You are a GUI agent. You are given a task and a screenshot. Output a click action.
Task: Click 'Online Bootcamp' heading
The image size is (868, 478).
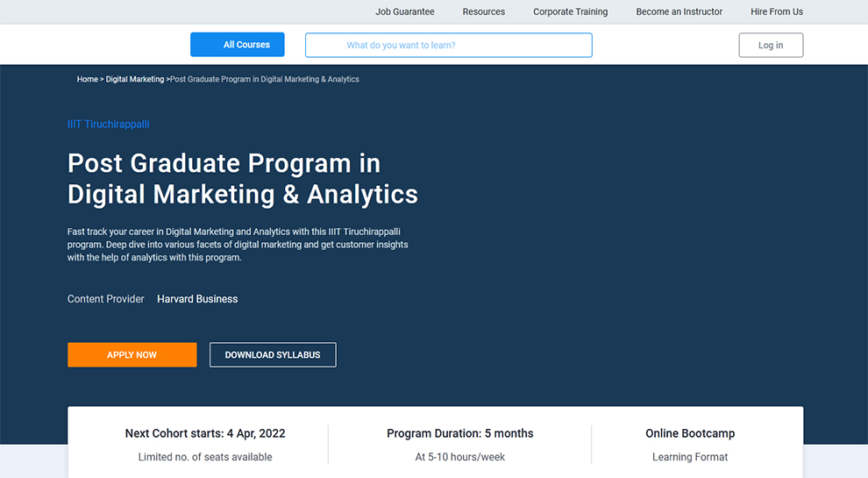pos(690,433)
